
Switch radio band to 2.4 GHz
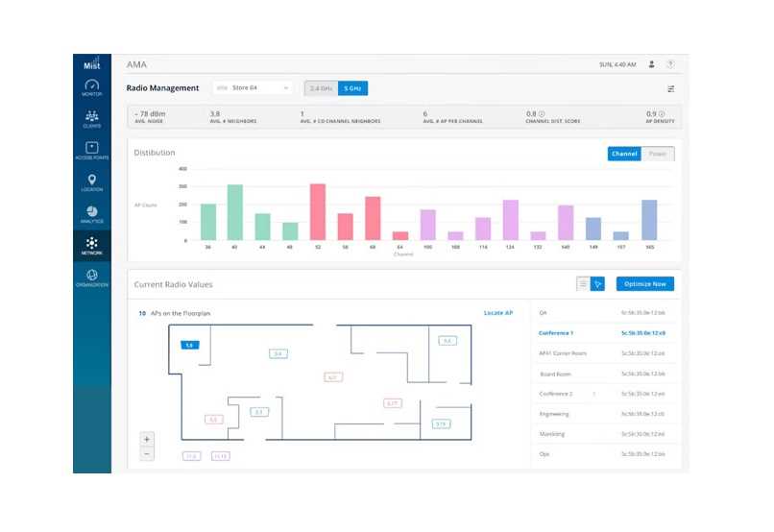pyautogui.click(x=320, y=88)
